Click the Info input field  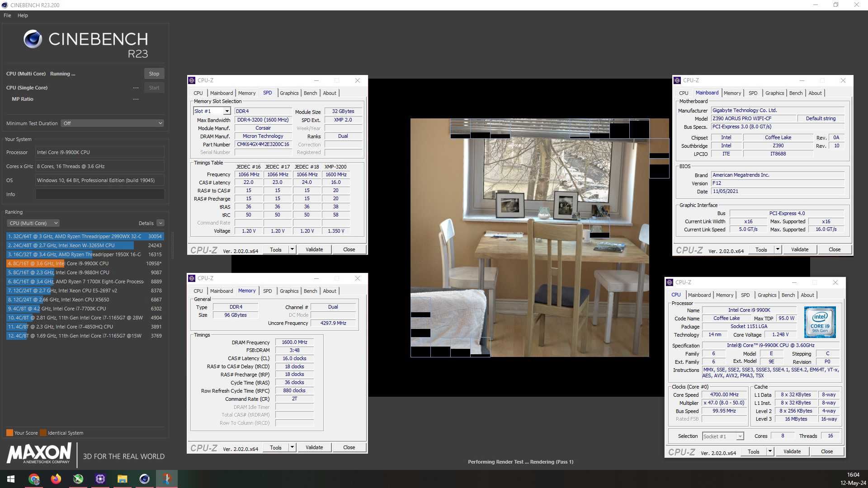100,194
